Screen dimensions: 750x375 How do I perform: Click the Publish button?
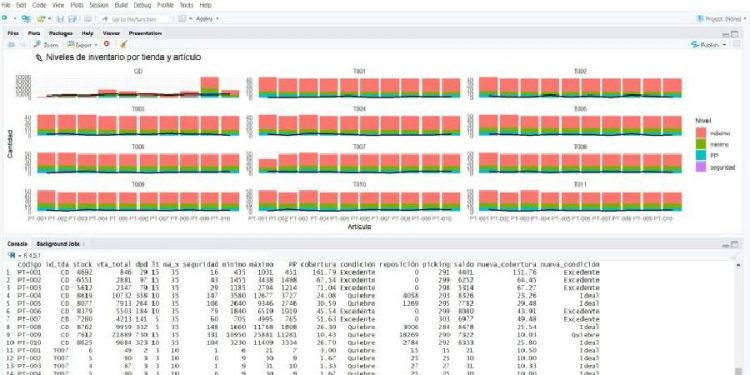705,44
